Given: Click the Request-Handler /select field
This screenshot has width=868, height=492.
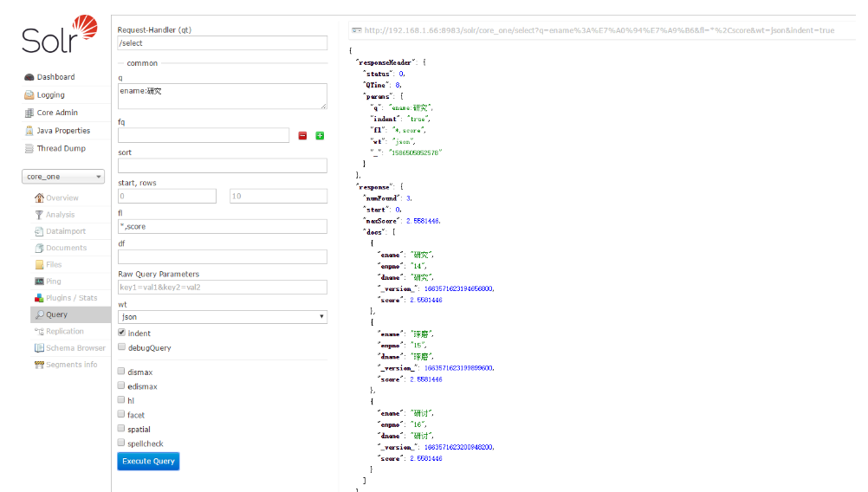Looking at the screenshot, I should coord(223,43).
